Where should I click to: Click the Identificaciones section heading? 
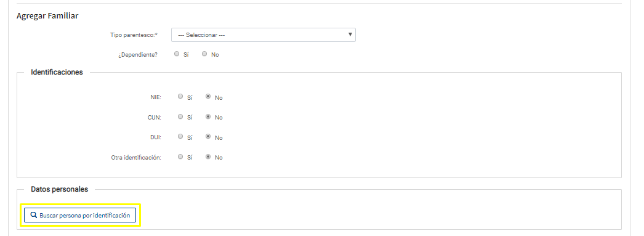57,72
